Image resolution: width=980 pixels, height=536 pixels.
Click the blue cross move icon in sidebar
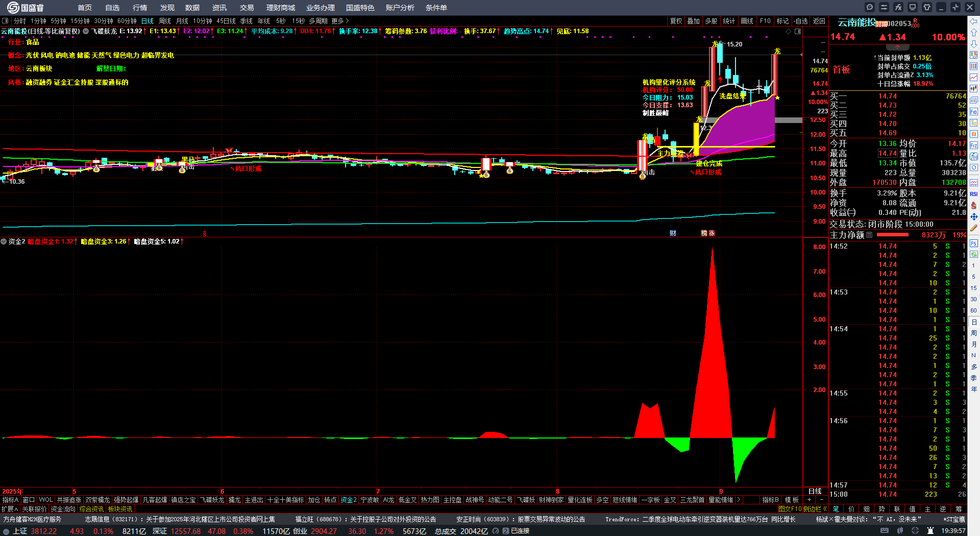pos(974,217)
